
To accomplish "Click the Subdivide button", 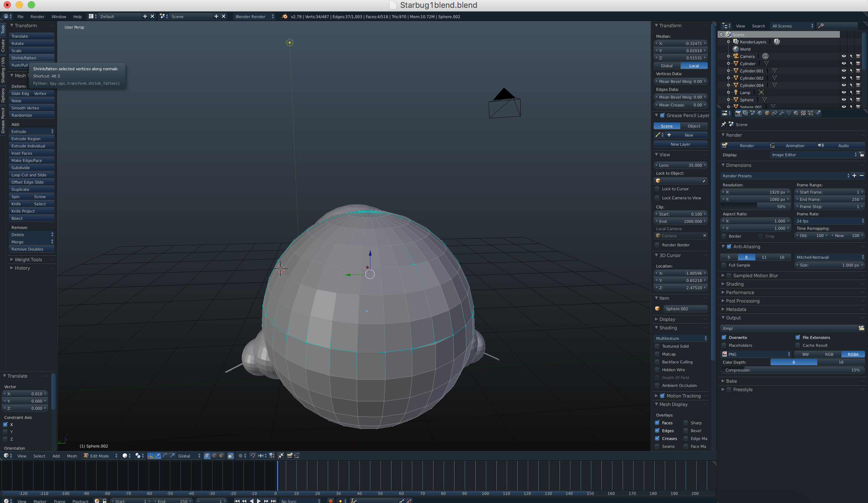I will coord(32,168).
